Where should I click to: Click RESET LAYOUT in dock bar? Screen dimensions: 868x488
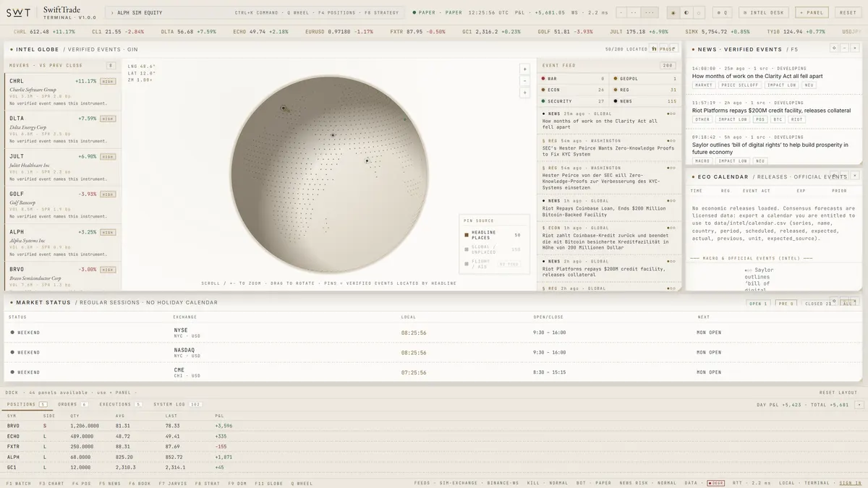(x=838, y=393)
